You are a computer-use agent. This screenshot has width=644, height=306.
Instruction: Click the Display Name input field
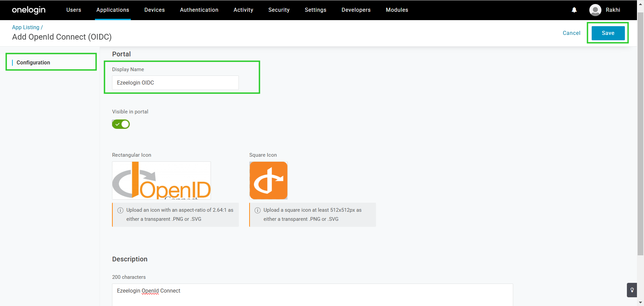click(175, 83)
